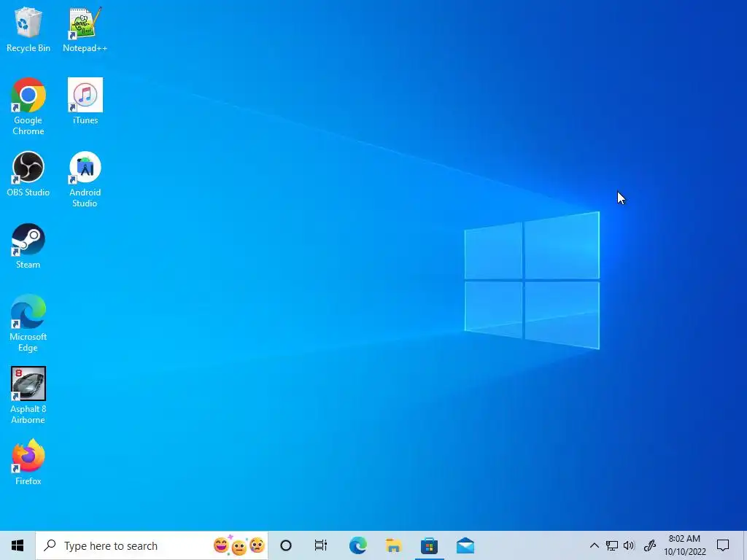
Task: Click the Show desktop sliver button
Action: [x=744, y=545]
